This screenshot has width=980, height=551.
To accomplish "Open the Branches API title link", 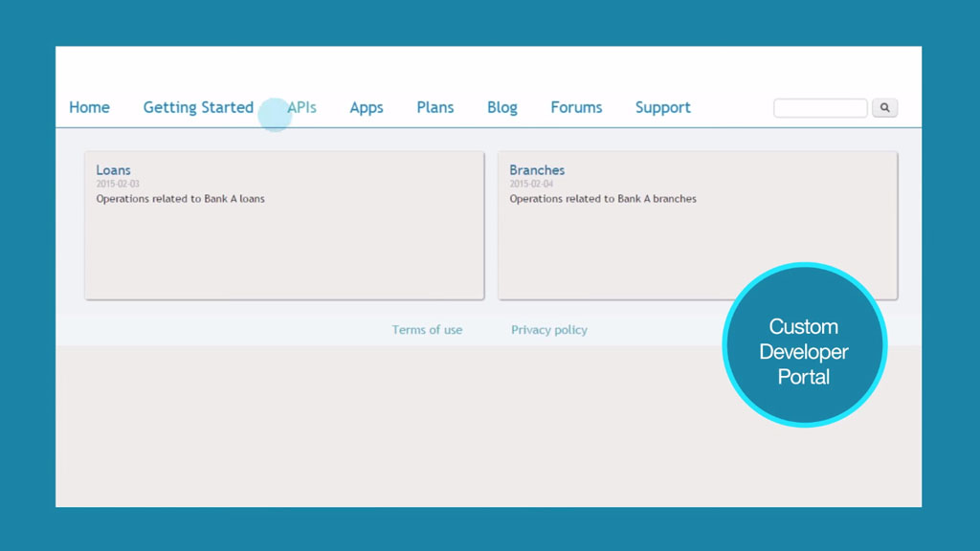I will click(x=537, y=170).
